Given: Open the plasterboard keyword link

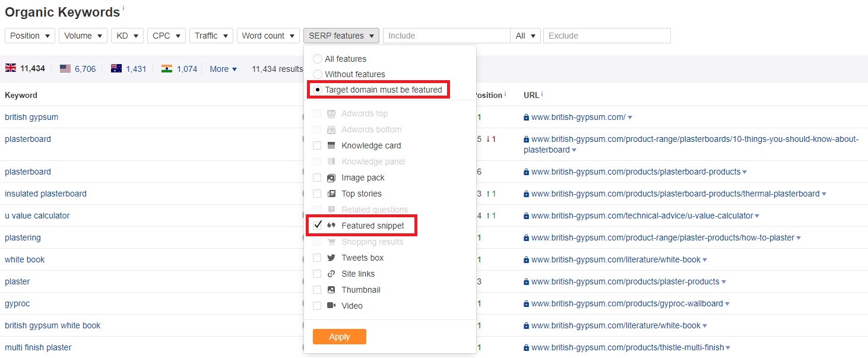Looking at the screenshot, I should (x=28, y=139).
